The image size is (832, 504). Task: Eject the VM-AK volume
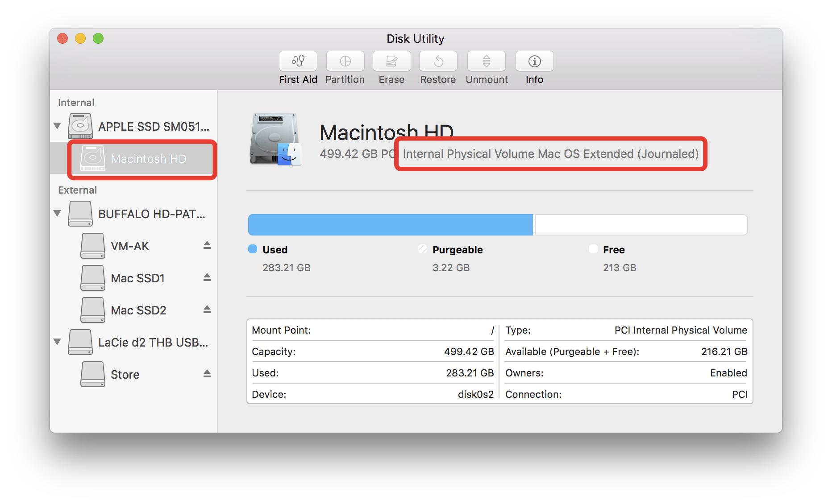(x=207, y=245)
